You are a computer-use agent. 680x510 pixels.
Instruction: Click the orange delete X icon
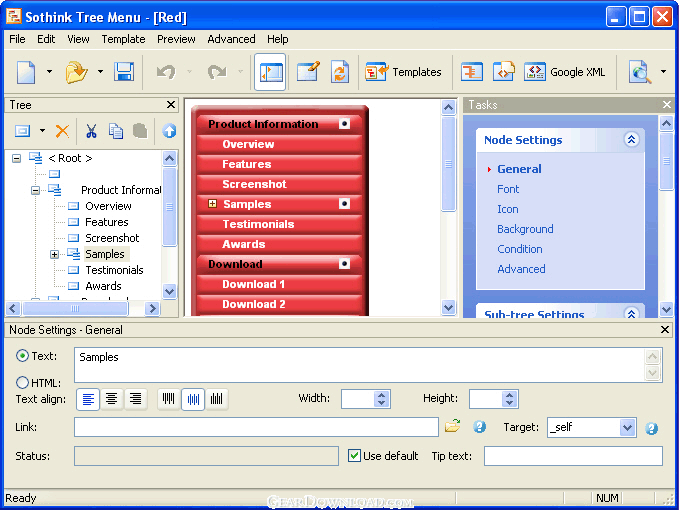tap(62, 131)
